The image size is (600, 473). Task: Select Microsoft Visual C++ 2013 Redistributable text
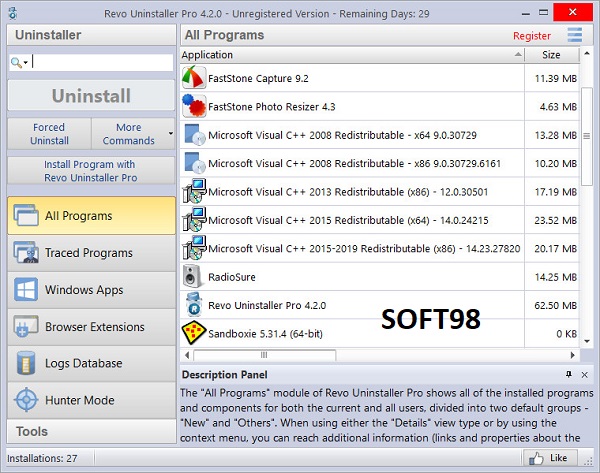(x=348, y=192)
